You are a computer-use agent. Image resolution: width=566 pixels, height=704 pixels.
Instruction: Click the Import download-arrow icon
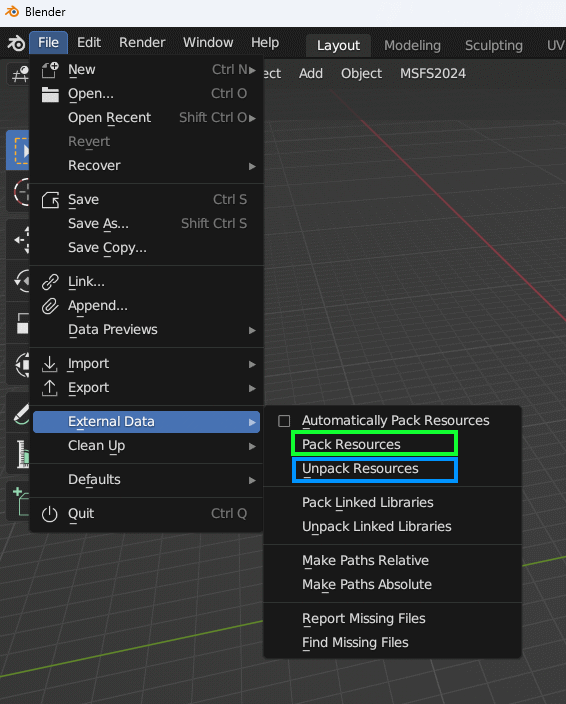click(50, 364)
